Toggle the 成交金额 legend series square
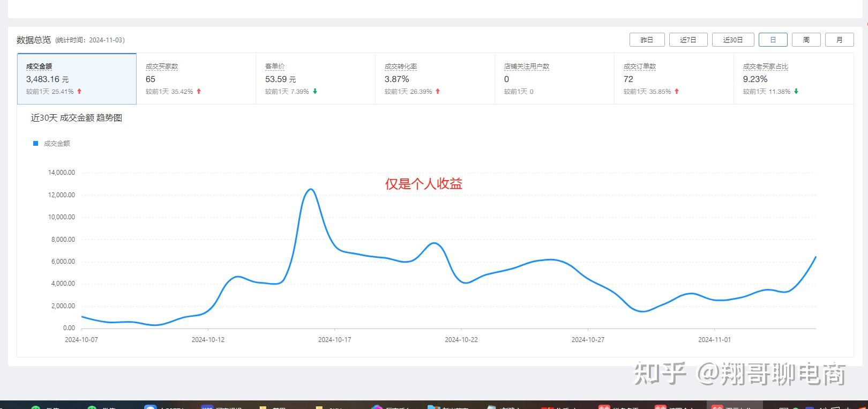The width and height of the screenshot is (868, 409). (36, 143)
